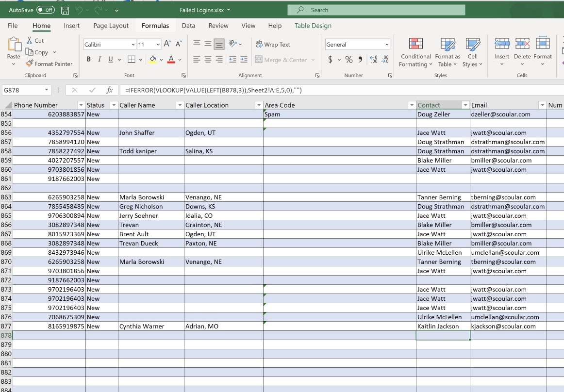
Task: Open Phone Number column filter dropdown
Action: (81, 105)
